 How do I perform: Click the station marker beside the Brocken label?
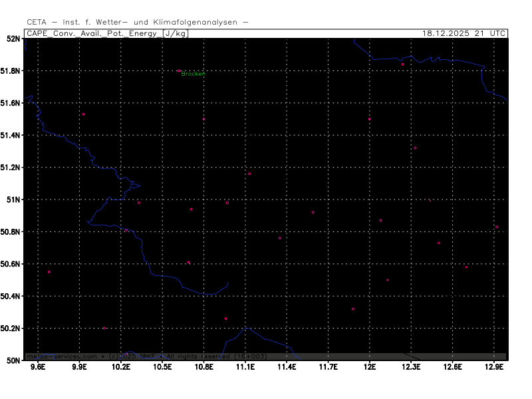(x=179, y=70)
